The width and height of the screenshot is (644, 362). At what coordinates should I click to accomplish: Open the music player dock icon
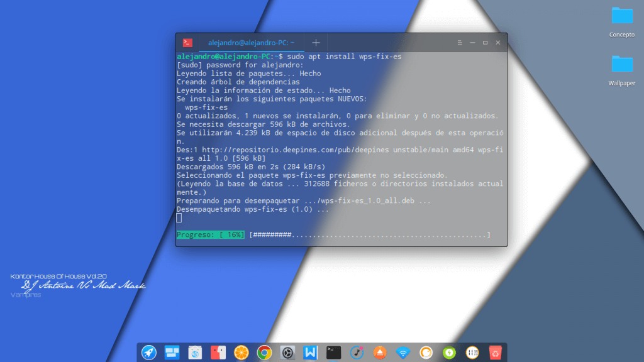click(x=357, y=353)
